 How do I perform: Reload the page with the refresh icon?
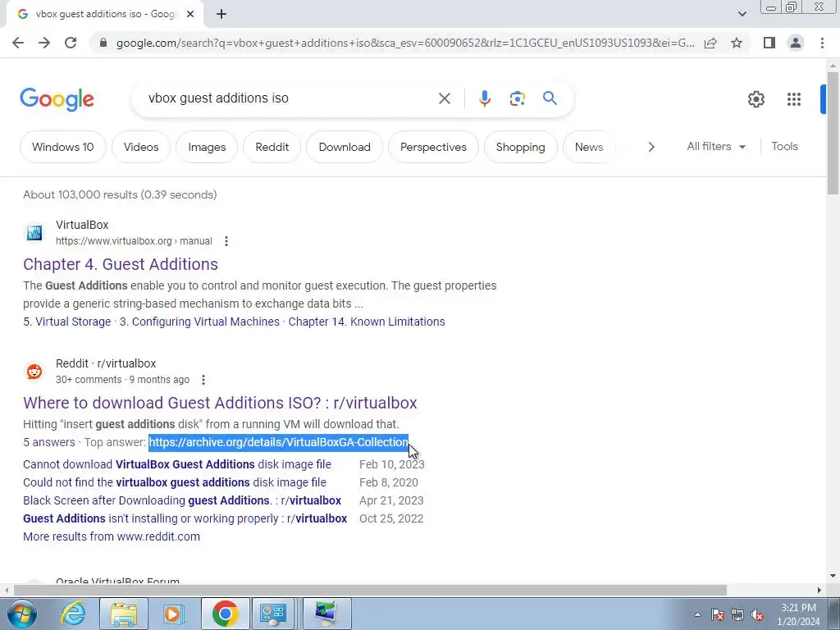[71, 43]
